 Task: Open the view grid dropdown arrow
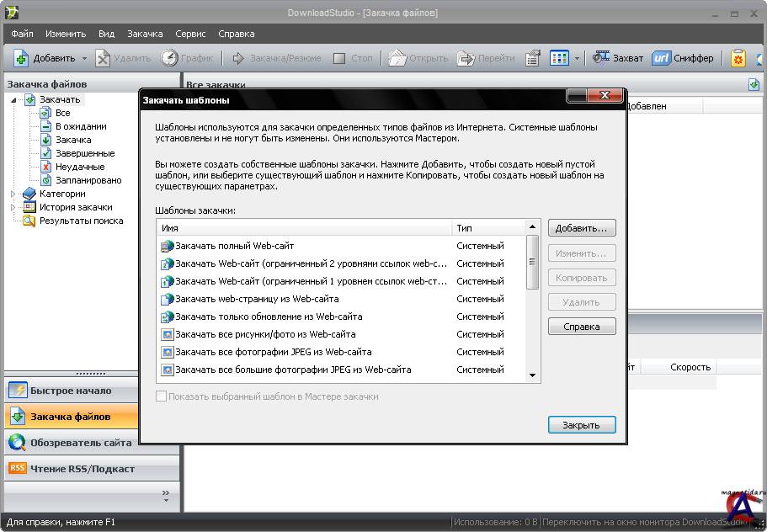click(578, 58)
